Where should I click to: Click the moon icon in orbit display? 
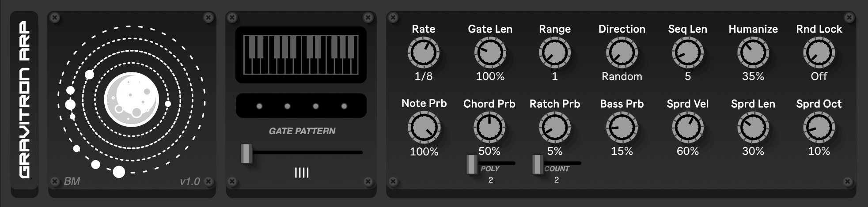click(x=131, y=99)
